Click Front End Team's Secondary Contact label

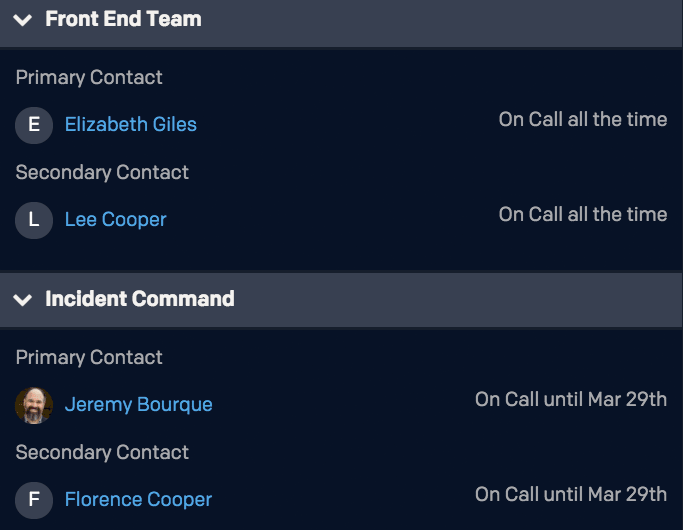pyautogui.click(x=102, y=172)
